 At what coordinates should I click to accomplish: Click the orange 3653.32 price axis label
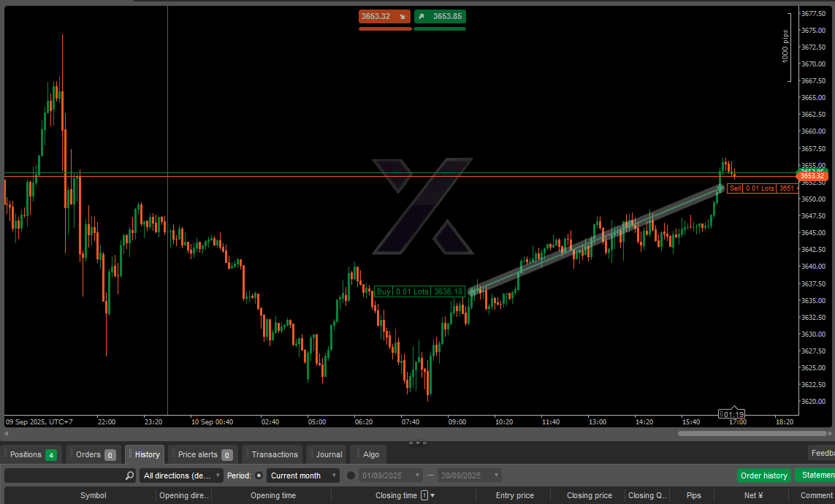pyautogui.click(x=812, y=176)
